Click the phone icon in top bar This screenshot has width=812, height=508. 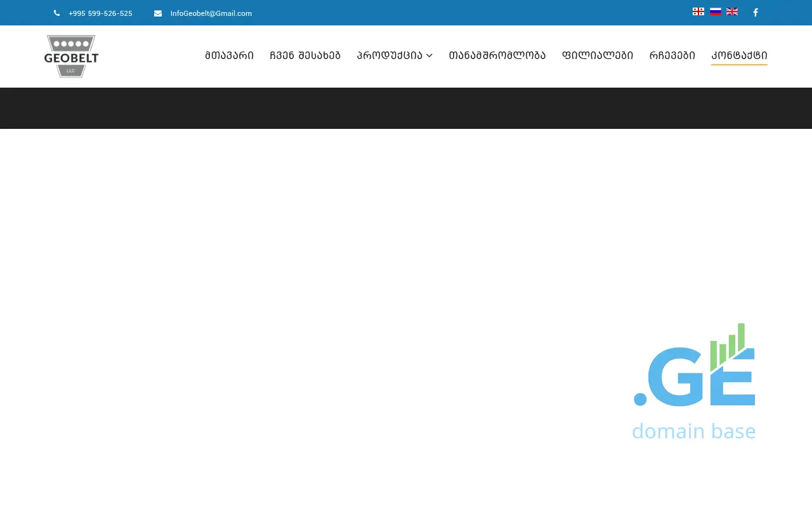[x=56, y=13]
